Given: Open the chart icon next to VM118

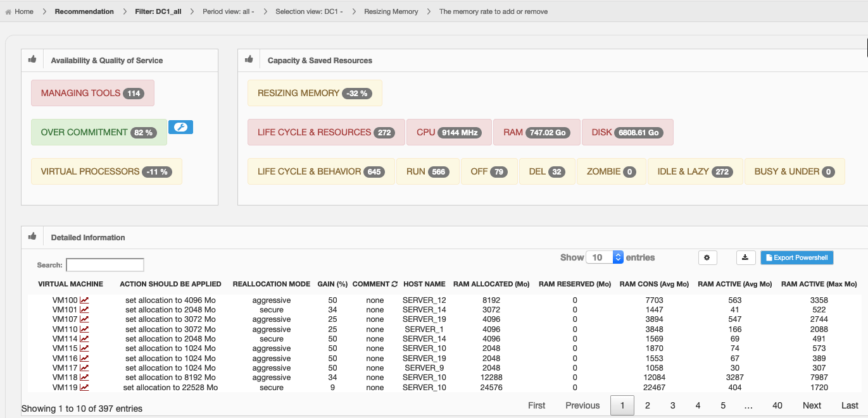Looking at the screenshot, I should (84, 378).
